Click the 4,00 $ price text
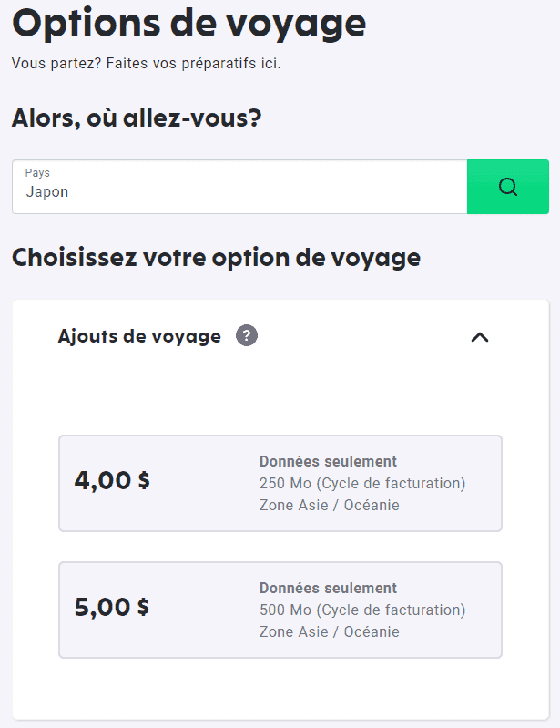This screenshot has height=728, width=560. click(x=112, y=480)
